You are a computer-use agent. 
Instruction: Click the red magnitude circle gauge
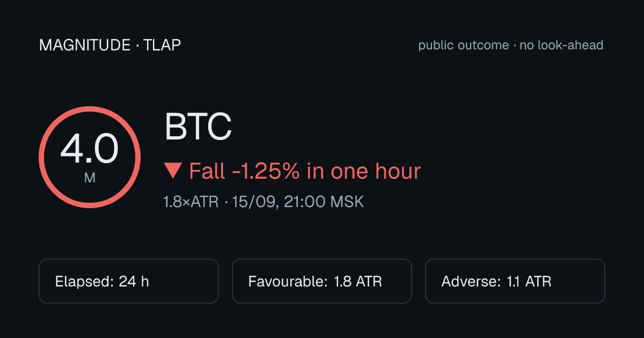pos(90,157)
